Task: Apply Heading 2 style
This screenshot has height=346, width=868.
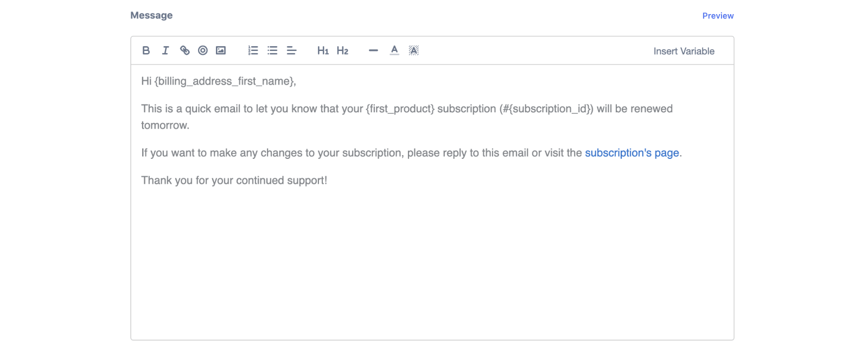Action: (x=342, y=50)
